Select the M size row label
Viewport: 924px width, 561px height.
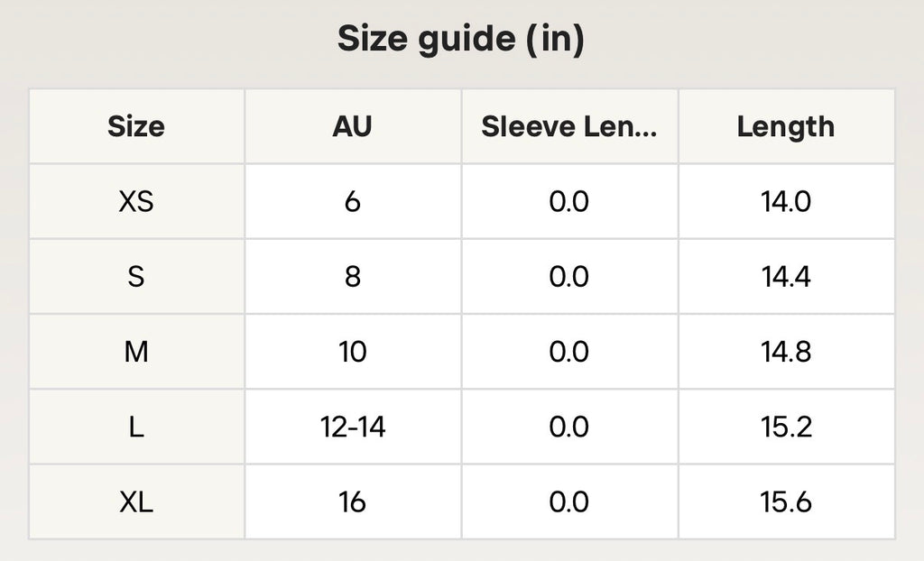pyautogui.click(x=136, y=352)
